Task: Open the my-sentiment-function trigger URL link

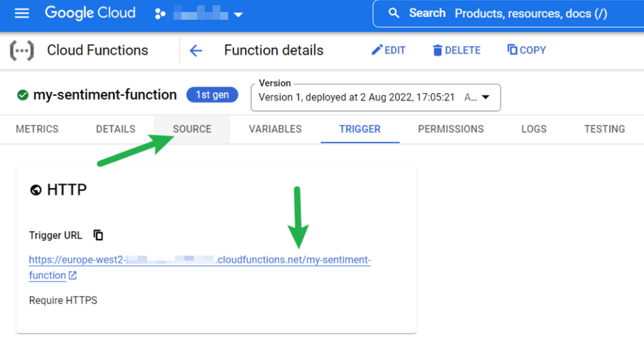Action: 200,260
